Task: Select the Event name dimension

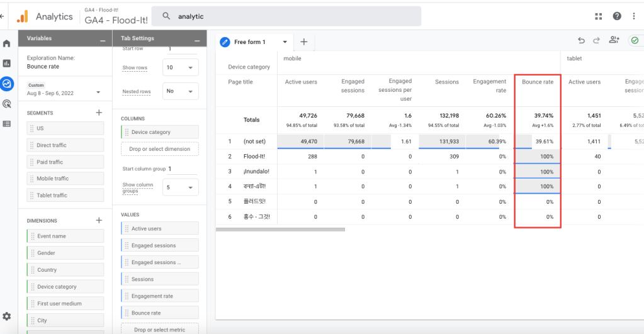Action: point(65,236)
